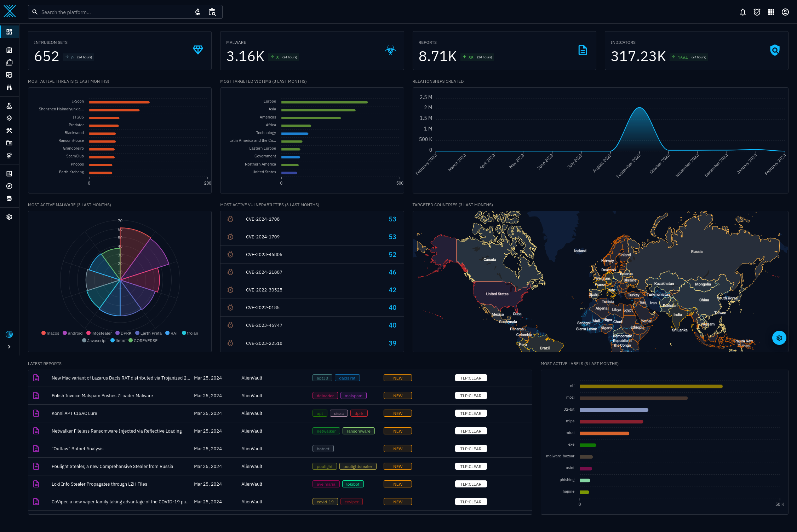The image size is (797, 532).
Task: Toggle Earth Preta series in malware legend
Action: pos(148,333)
